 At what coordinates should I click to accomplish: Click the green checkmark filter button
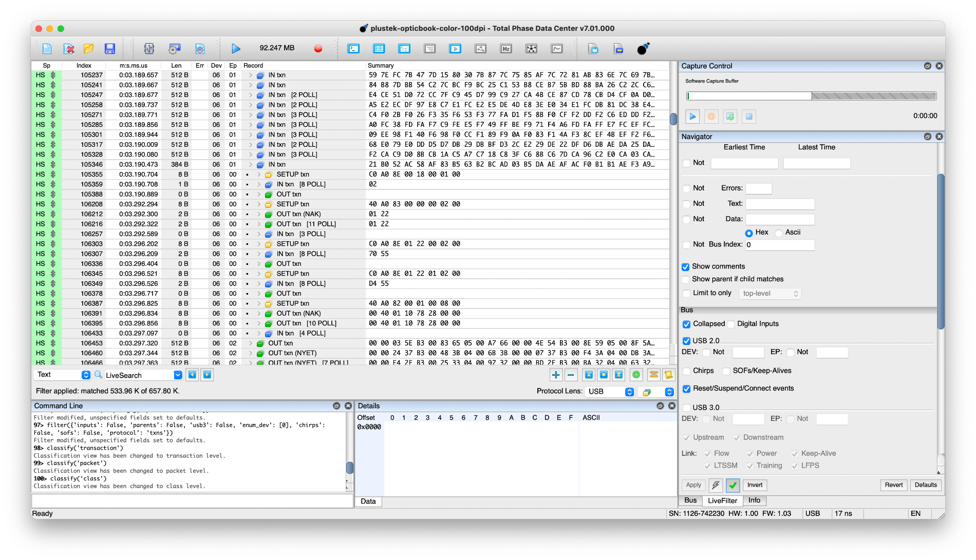[x=733, y=485]
